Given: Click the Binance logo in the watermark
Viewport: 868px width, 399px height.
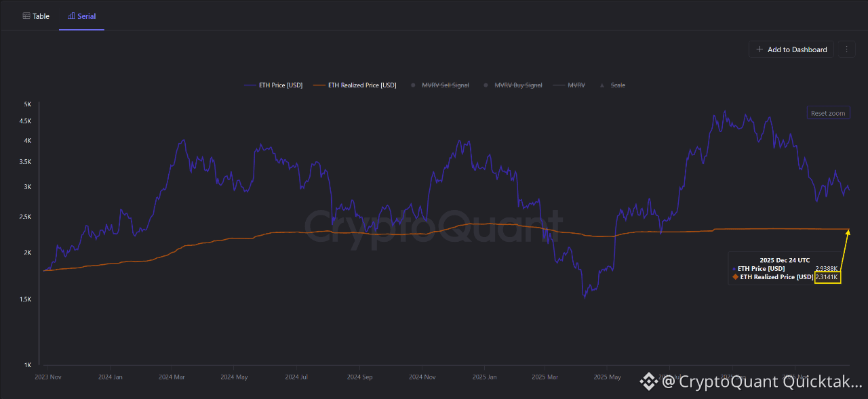Looking at the screenshot, I should point(648,382).
